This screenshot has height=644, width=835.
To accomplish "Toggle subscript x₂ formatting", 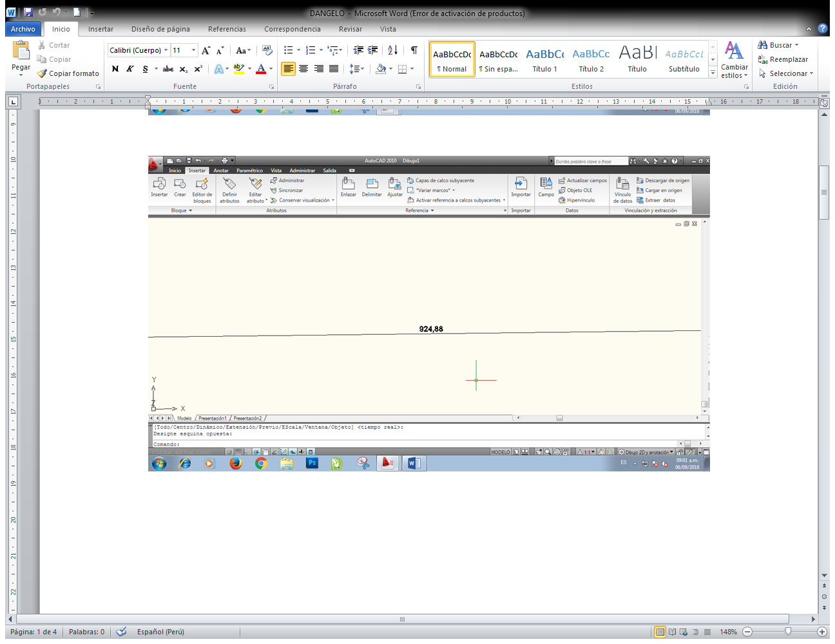I will [184, 69].
